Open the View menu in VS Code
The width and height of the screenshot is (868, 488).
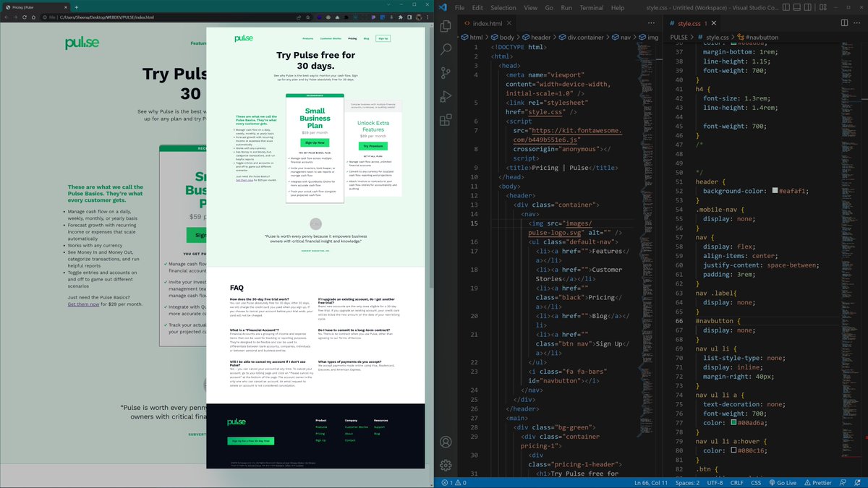click(x=531, y=7)
